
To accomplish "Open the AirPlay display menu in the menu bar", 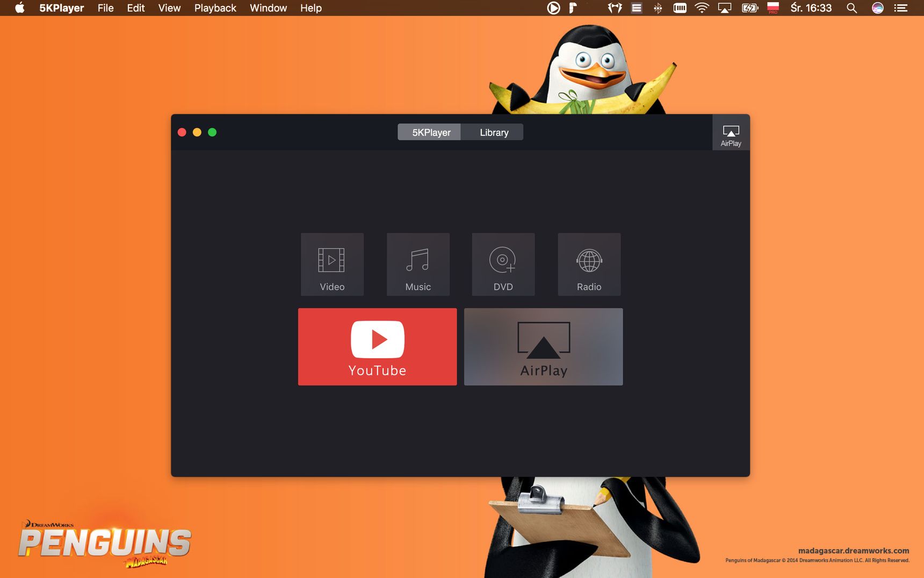I will 725,8.
